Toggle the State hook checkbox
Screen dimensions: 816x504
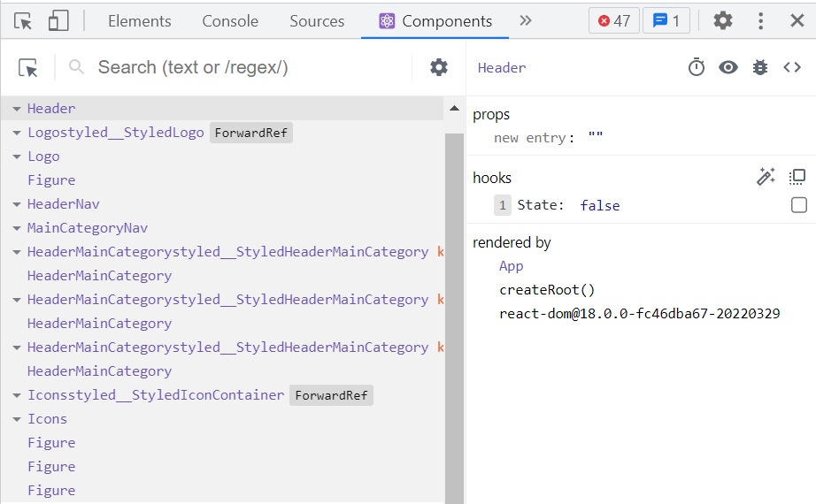pyautogui.click(x=799, y=205)
